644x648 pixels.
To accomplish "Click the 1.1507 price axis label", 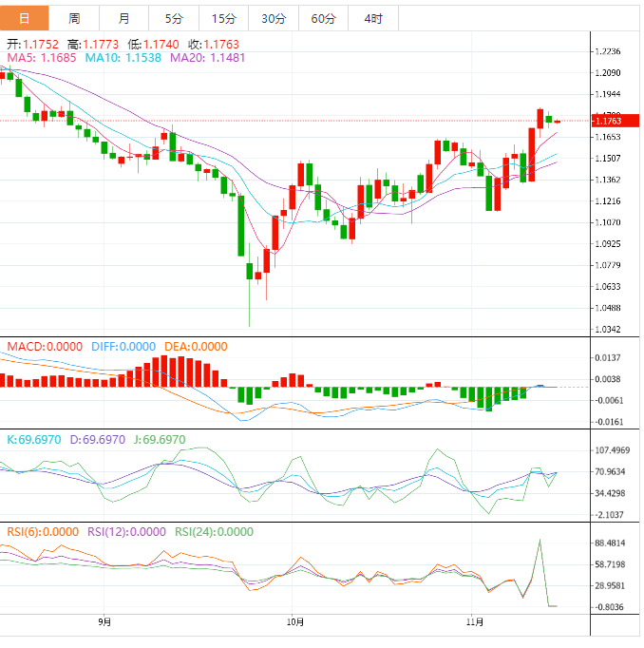I will (x=608, y=159).
